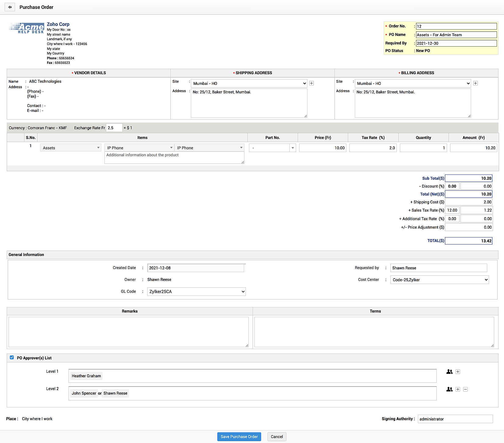Click the plus icon next to shipping site
The height and width of the screenshot is (443, 504).
[311, 83]
